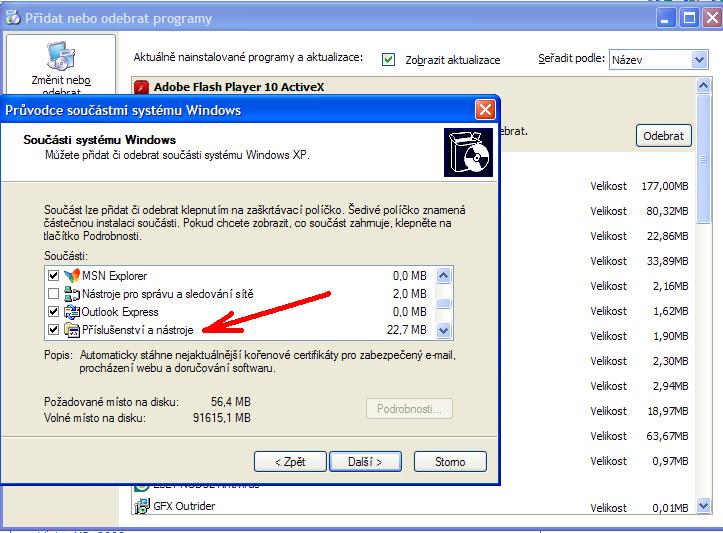
Task: Click the 2,0 MB size value
Action: point(409,294)
